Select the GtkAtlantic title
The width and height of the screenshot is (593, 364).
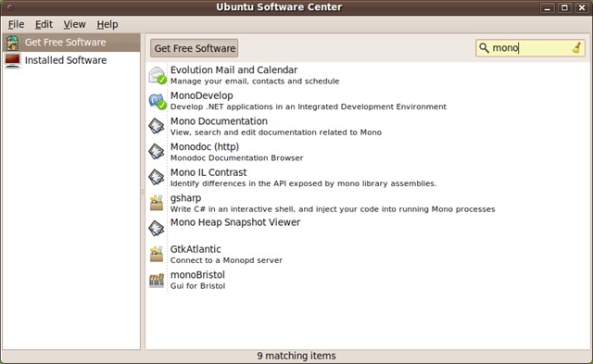pyautogui.click(x=196, y=249)
